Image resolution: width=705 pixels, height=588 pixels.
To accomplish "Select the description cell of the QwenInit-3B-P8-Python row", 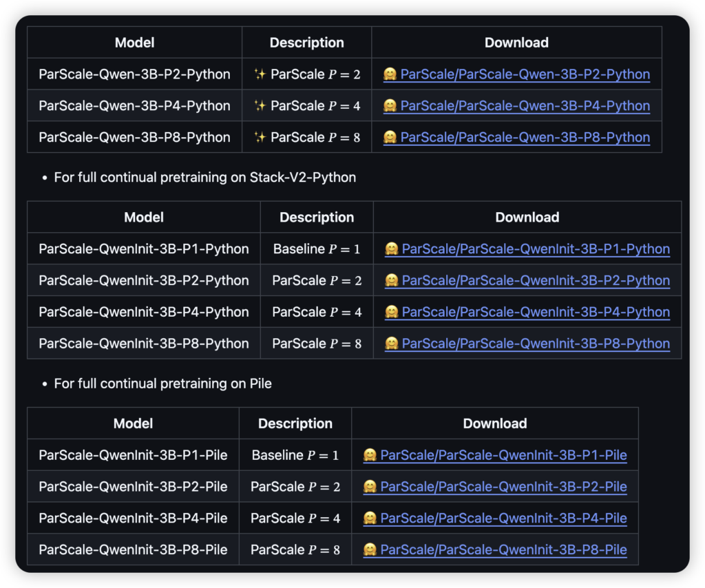I will click(x=317, y=344).
